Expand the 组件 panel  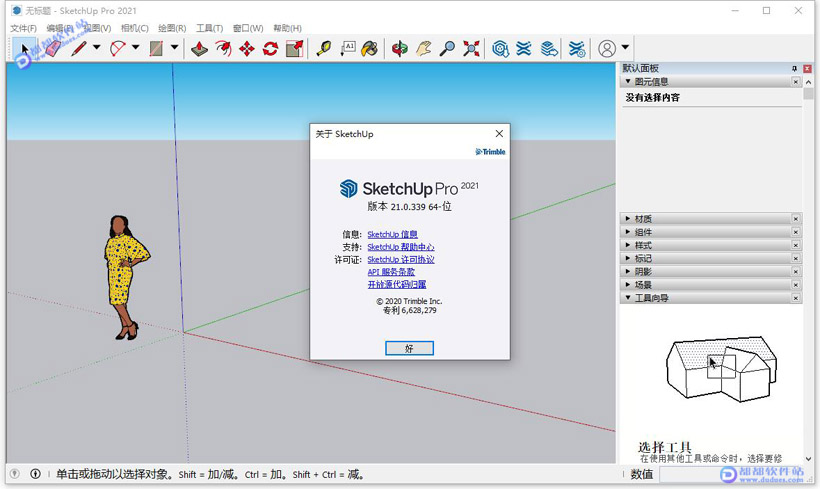[x=628, y=232]
